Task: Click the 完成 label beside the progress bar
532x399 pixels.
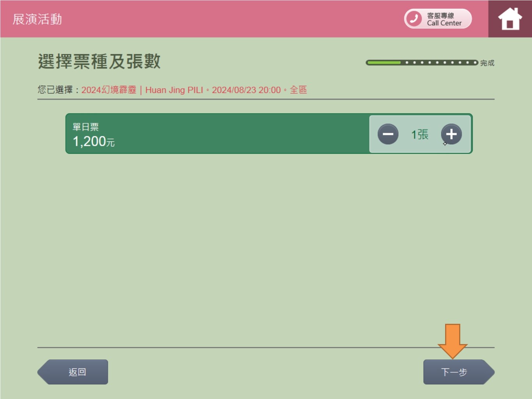Action: (x=487, y=63)
